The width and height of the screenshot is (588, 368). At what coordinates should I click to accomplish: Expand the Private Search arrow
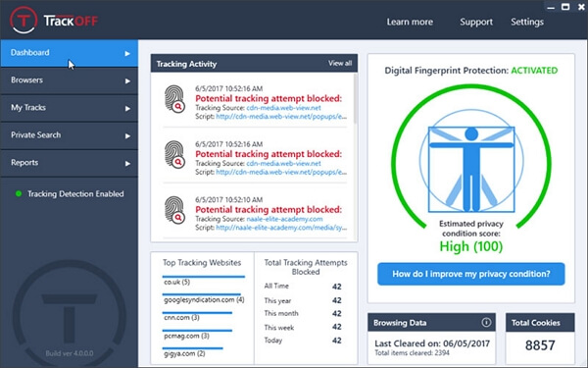[127, 135]
